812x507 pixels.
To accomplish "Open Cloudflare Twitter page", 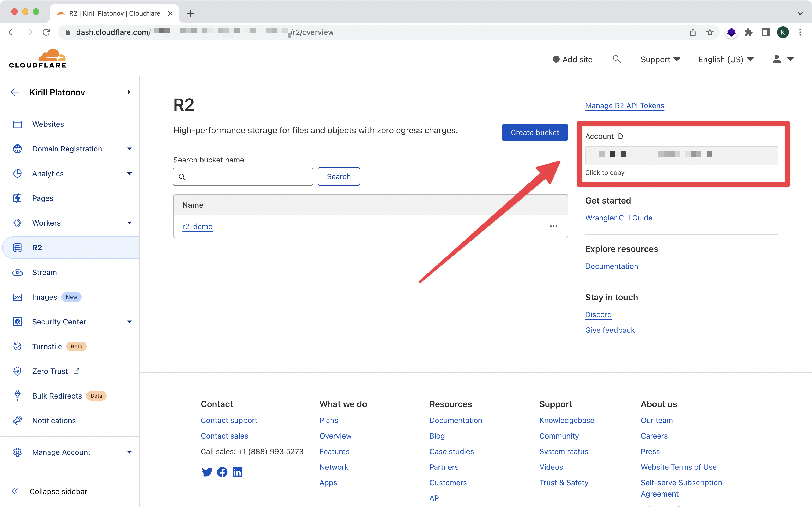I will tap(207, 472).
